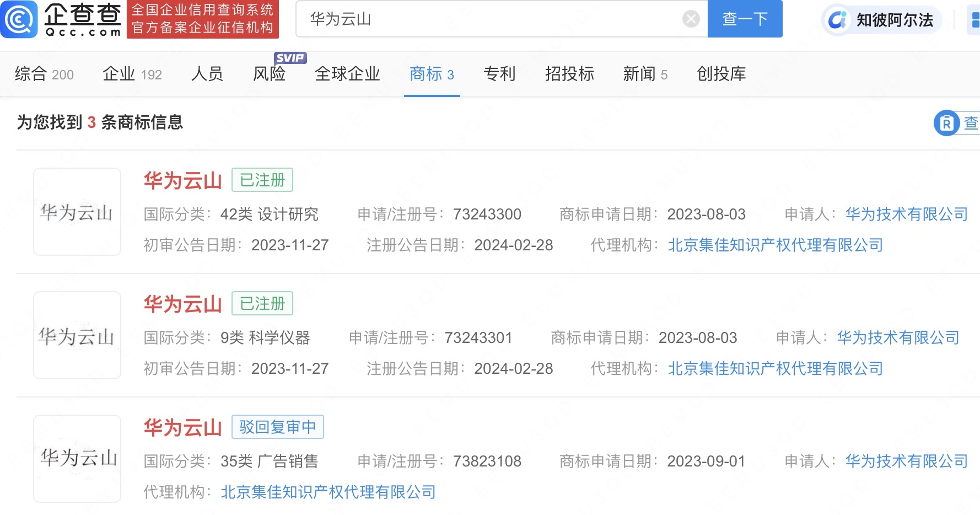This screenshot has height=515, width=980.
Task: Open the 风险 tab
Action: pos(270,74)
